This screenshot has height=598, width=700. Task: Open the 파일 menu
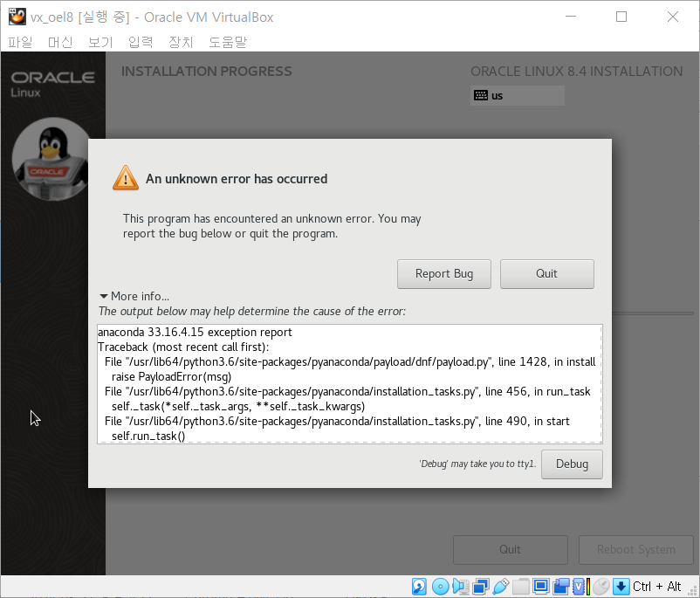pos(21,42)
